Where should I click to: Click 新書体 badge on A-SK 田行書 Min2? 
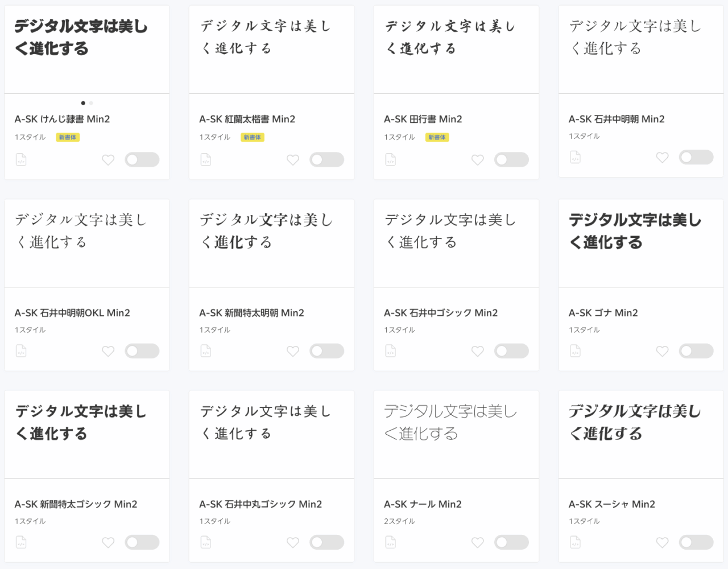(437, 137)
